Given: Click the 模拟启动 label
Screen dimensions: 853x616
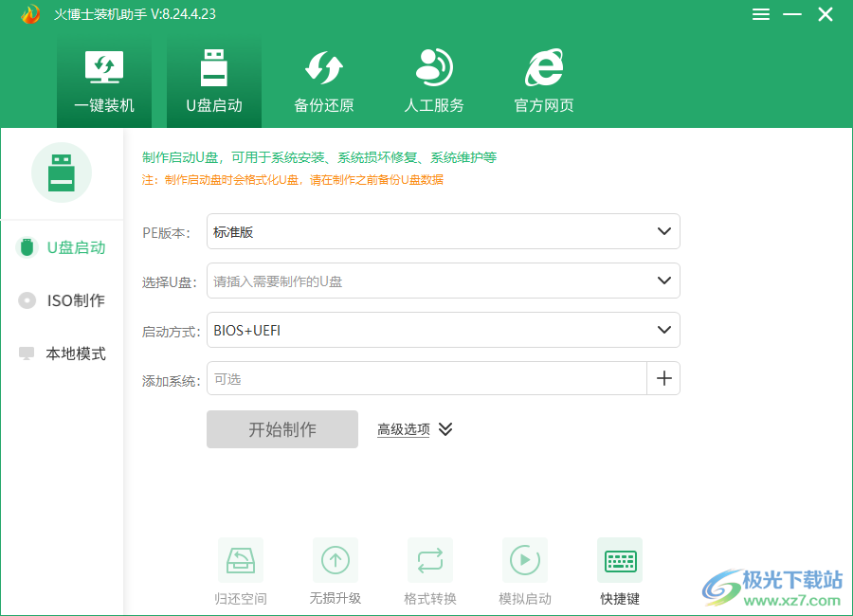Looking at the screenshot, I should coord(524,599).
